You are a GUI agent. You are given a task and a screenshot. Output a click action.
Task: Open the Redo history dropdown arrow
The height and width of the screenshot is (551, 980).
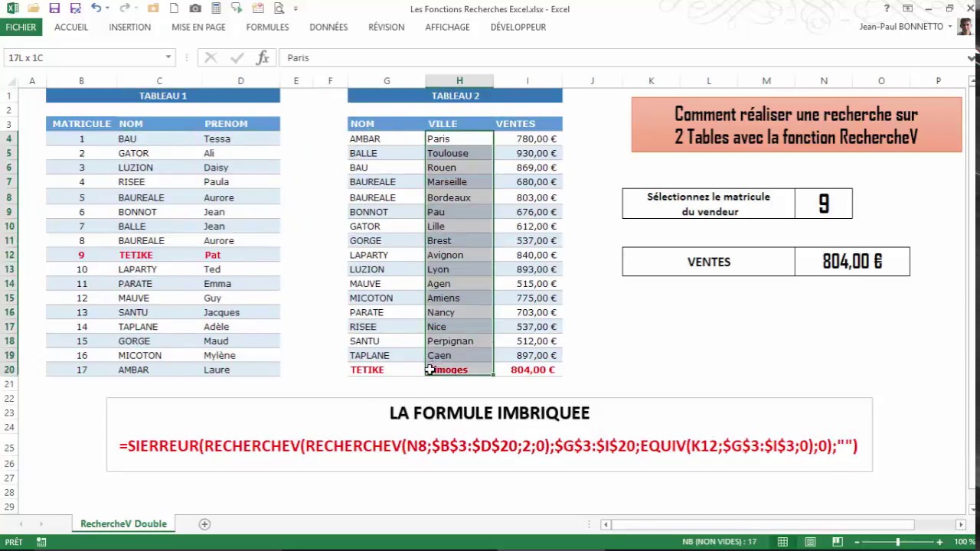point(137,8)
